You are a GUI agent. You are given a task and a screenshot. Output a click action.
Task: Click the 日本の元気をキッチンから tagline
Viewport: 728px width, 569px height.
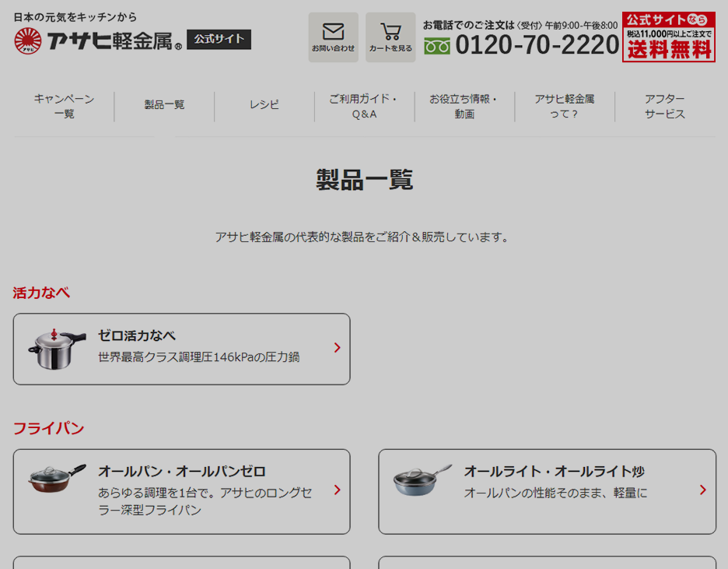[75, 17]
